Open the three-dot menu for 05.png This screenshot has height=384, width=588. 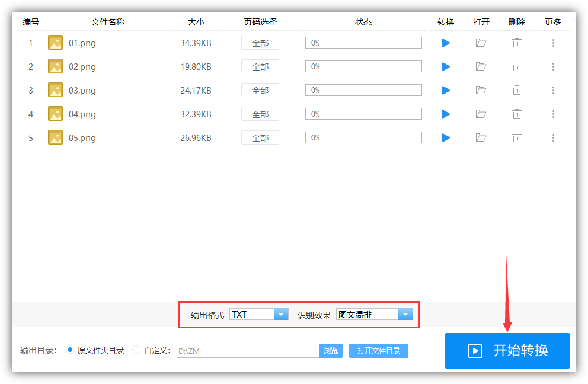[553, 137]
